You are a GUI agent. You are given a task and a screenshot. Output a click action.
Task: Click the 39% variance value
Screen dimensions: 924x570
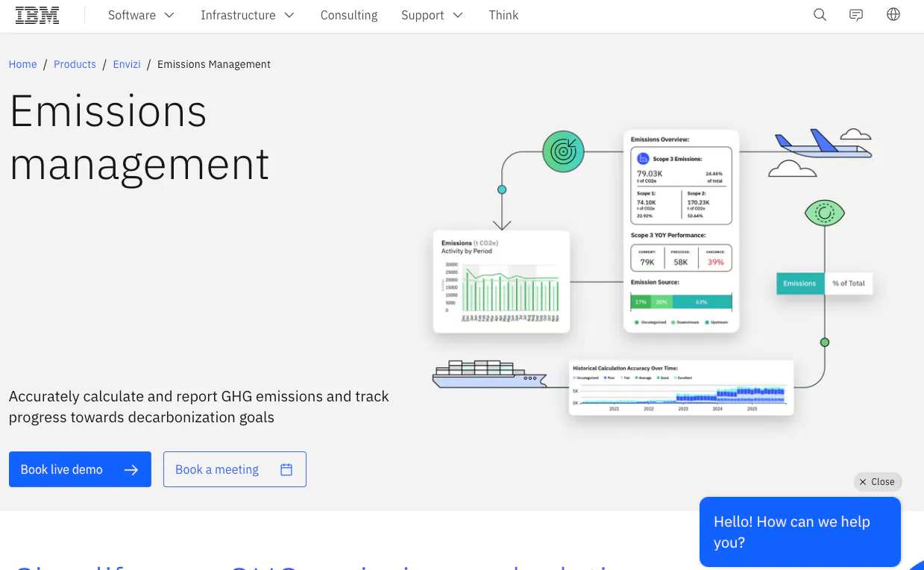(716, 262)
